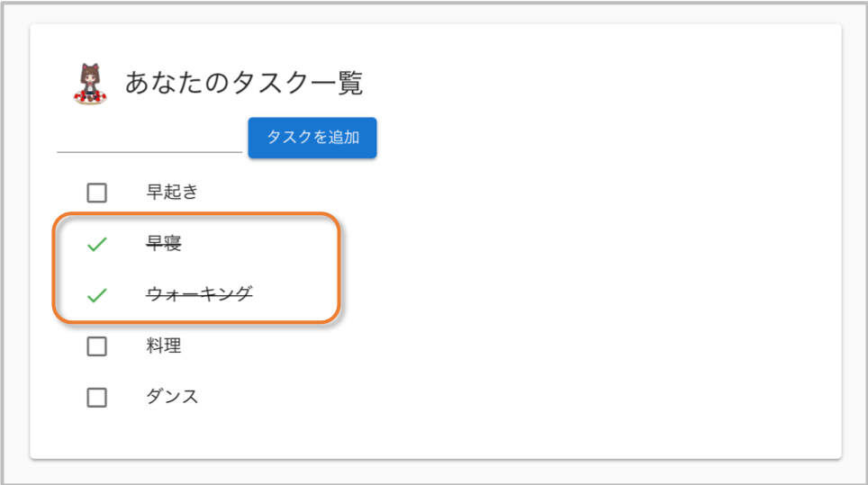
Task: Click the 早寝 completed row background
Action: coord(443,244)
